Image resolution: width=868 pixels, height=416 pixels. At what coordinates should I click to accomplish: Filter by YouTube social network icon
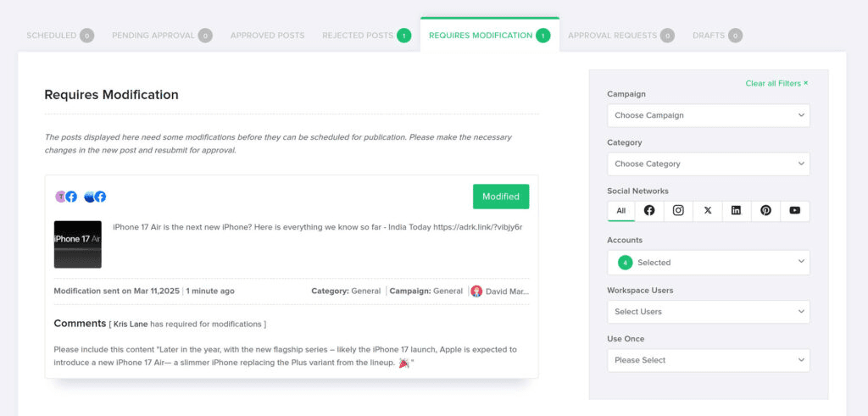795,211
